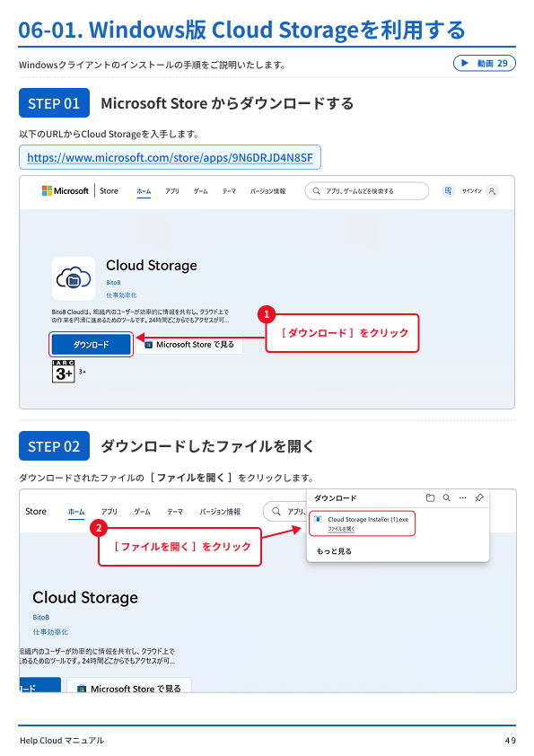Click the ファイルを開く link under the installer
The image size is (534, 756).
click(341, 529)
